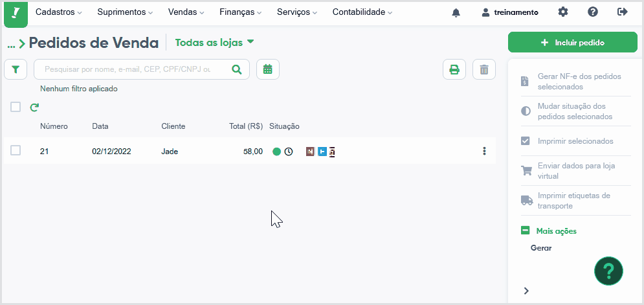The image size is (644, 305).
Task: Click the Número column header
Action: click(54, 126)
